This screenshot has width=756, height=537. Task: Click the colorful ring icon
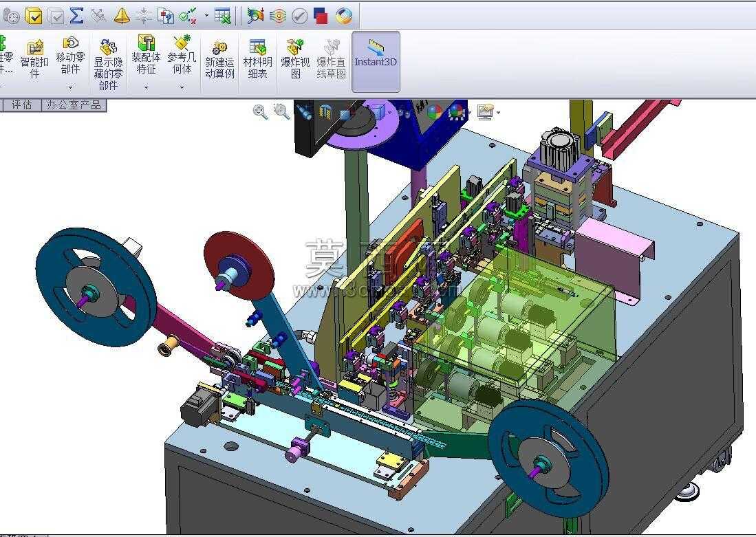(343, 17)
